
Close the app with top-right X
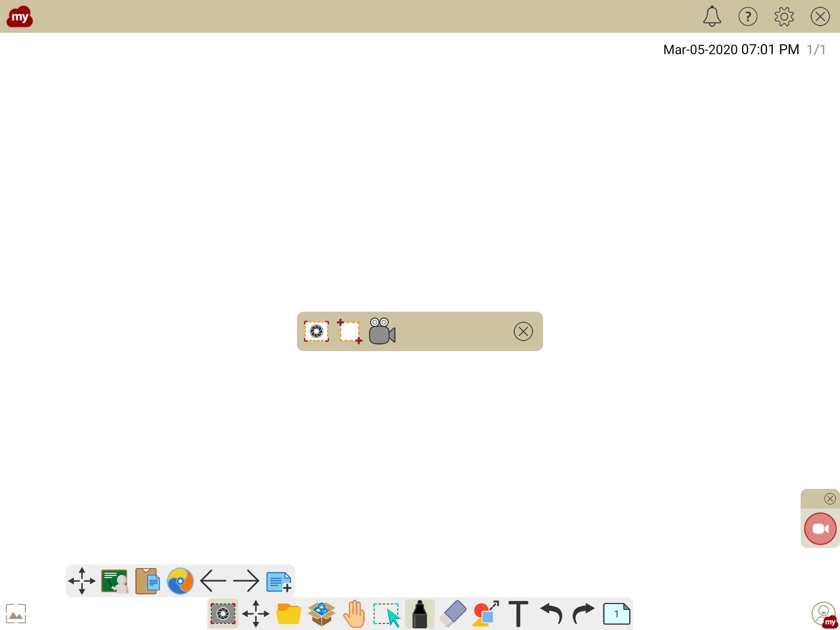pyautogui.click(x=820, y=16)
